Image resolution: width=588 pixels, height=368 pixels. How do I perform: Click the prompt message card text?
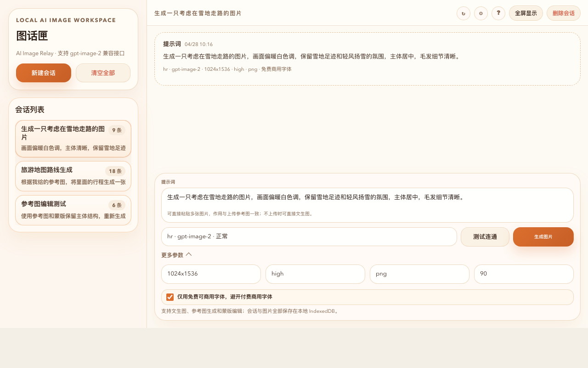[x=312, y=57]
